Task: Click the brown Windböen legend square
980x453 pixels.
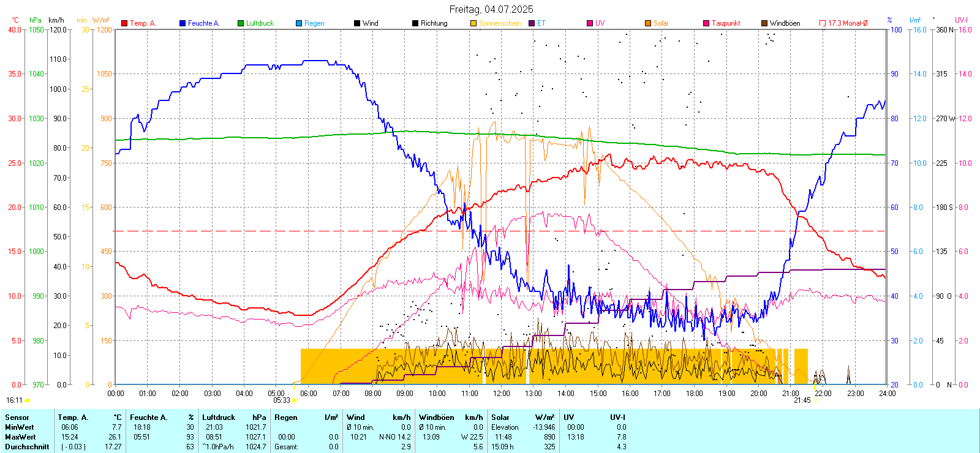Action: [764, 23]
